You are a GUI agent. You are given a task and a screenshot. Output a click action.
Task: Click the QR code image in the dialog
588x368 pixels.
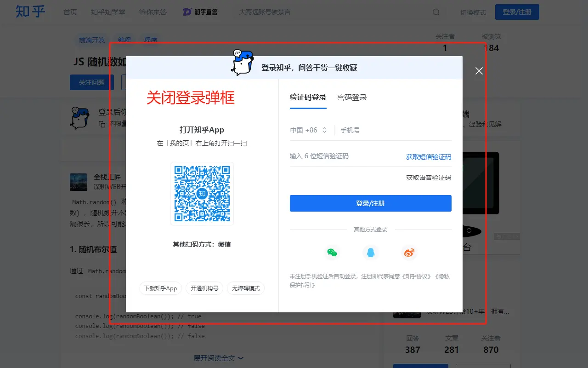click(202, 194)
